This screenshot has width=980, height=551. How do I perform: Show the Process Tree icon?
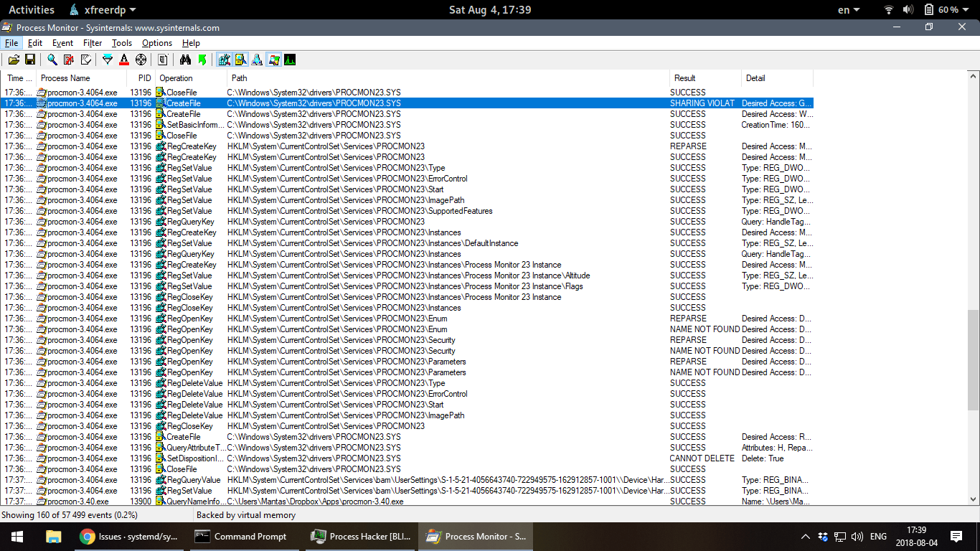click(164, 60)
